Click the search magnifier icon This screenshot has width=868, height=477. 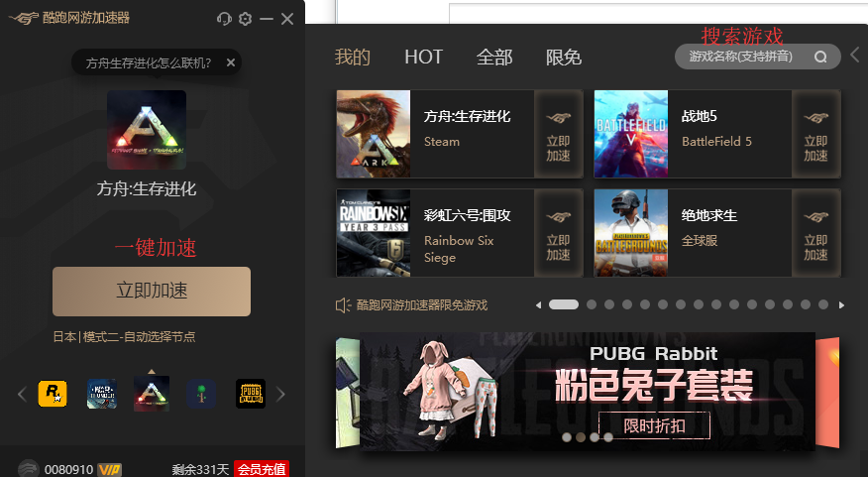820,57
